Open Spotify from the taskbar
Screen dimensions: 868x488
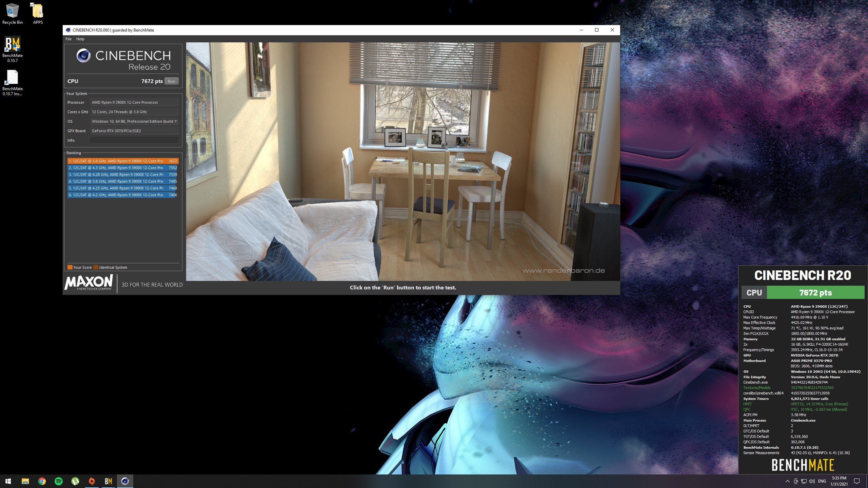(58, 481)
